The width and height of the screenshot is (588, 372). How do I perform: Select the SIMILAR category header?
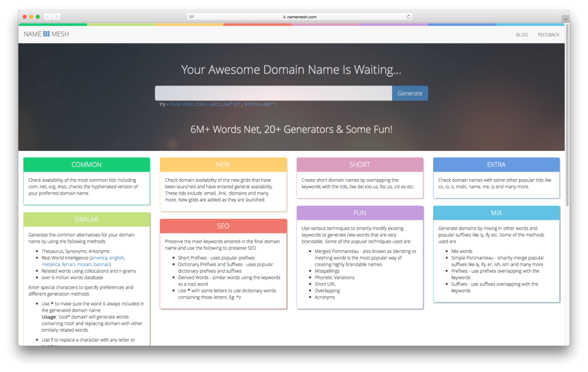pos(87,219)
